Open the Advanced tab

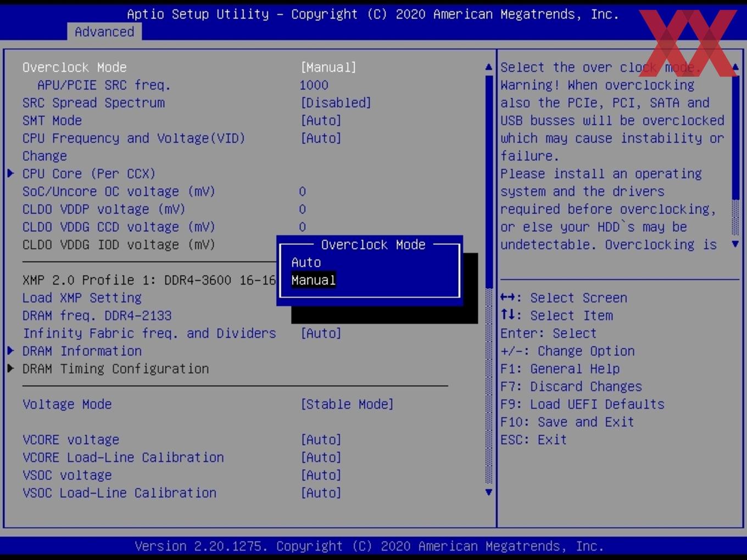click(x=104, y=32)
